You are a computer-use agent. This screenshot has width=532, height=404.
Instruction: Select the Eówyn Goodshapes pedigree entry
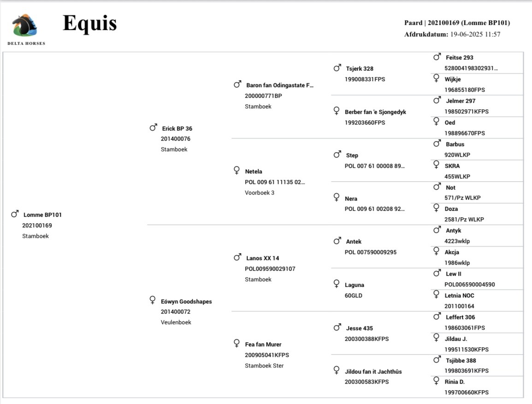[186, 302]
